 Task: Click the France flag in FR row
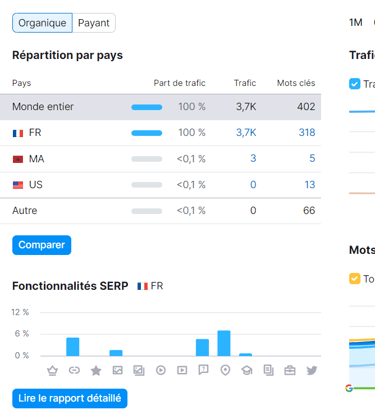tap(18, 133)
